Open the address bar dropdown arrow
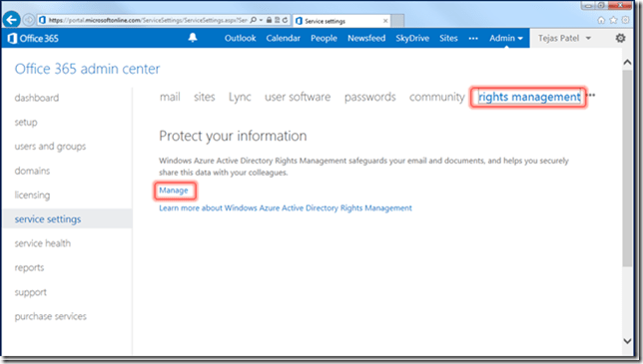This screenshot has height=364, width=643. pyautogui.click(x=261, y=20)
